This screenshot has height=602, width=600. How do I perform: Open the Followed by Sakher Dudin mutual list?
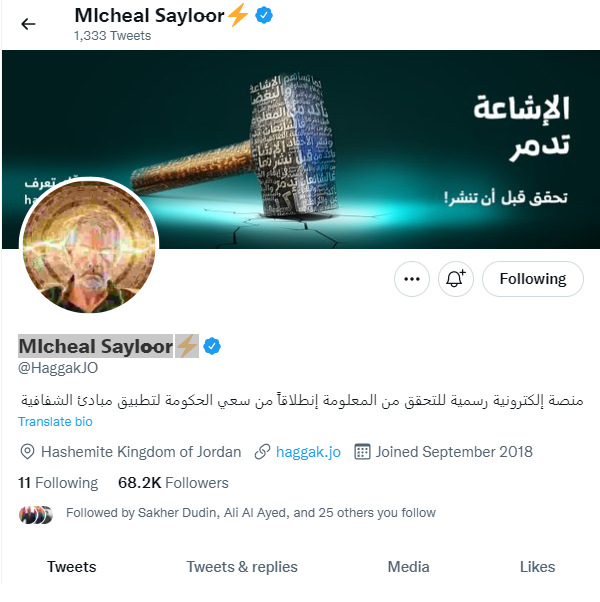pos(251,513)
